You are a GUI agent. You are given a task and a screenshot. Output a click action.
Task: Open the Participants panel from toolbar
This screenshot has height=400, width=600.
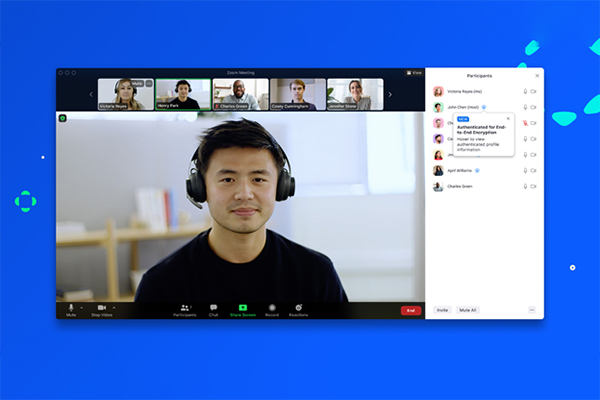click(184, 308)
